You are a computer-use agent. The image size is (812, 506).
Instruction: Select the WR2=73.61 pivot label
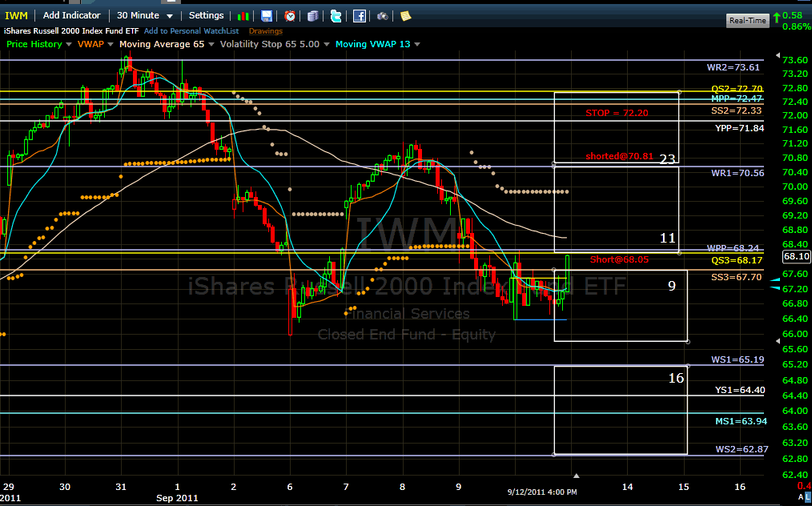click(735, 67)
